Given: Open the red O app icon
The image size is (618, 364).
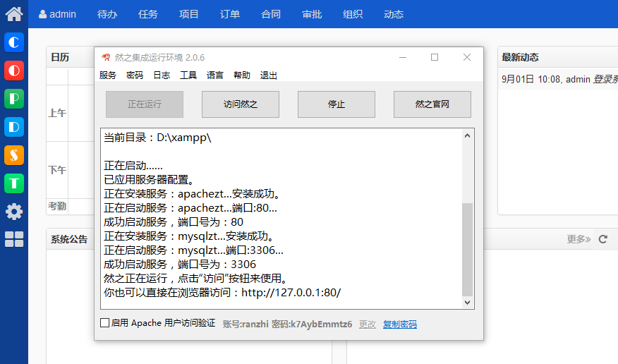Looking at the screenshot, I should click(14, 71).
